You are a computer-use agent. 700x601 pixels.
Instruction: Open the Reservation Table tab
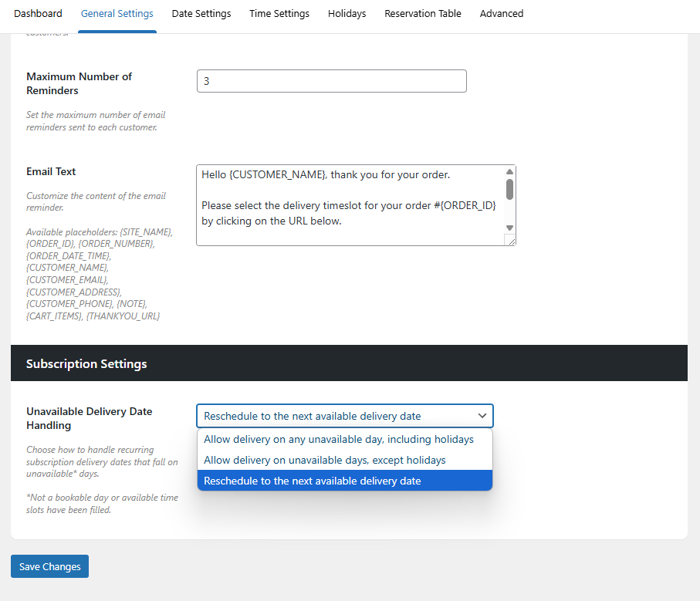(422, 13)
